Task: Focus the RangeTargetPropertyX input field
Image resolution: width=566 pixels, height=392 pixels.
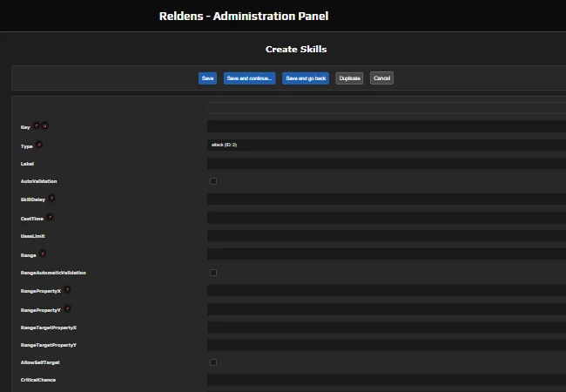Action: tap(387, 328)
